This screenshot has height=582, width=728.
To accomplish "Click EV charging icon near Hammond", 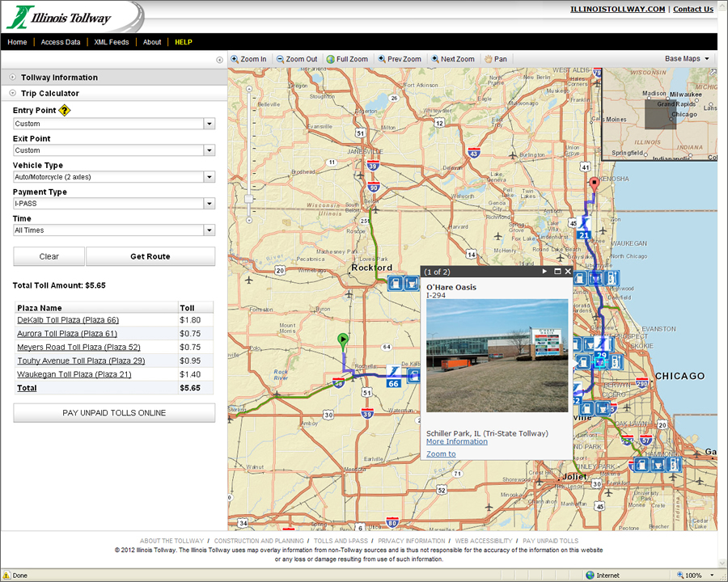I will point(674,464).
